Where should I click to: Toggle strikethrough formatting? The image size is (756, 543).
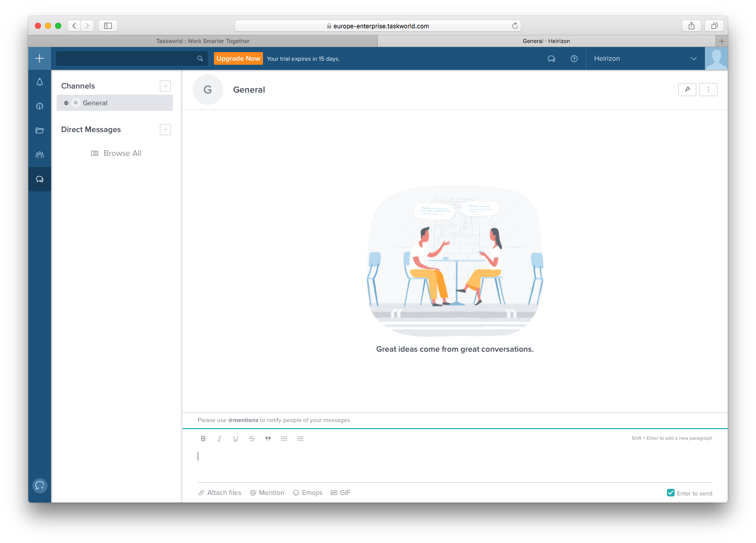click(x=252, y=439)
